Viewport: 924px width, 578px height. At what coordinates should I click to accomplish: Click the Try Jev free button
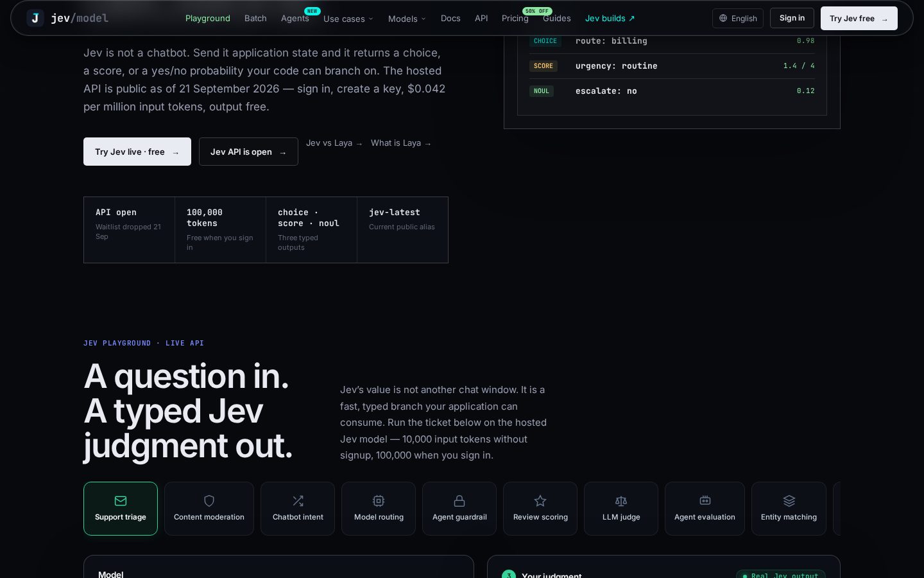859,19
